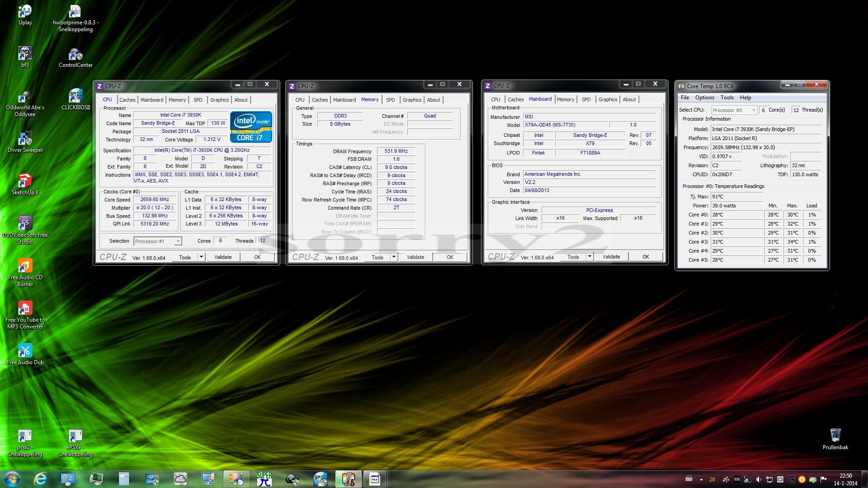Viewport: 868px width, 488px height.
Task: Select the Driver Sweeper desktop icon
Action: [x=25, y=142]
